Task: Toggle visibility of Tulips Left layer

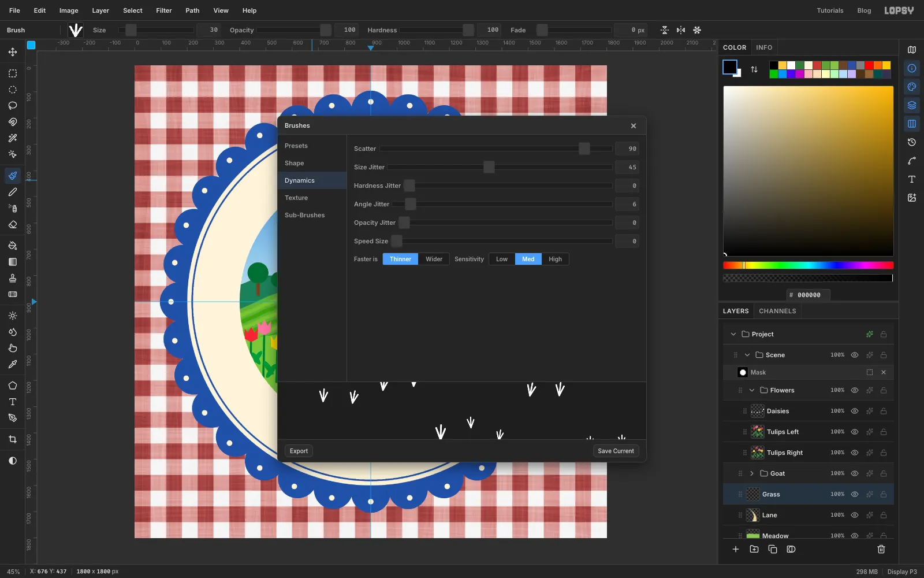Action: point(855,432)
